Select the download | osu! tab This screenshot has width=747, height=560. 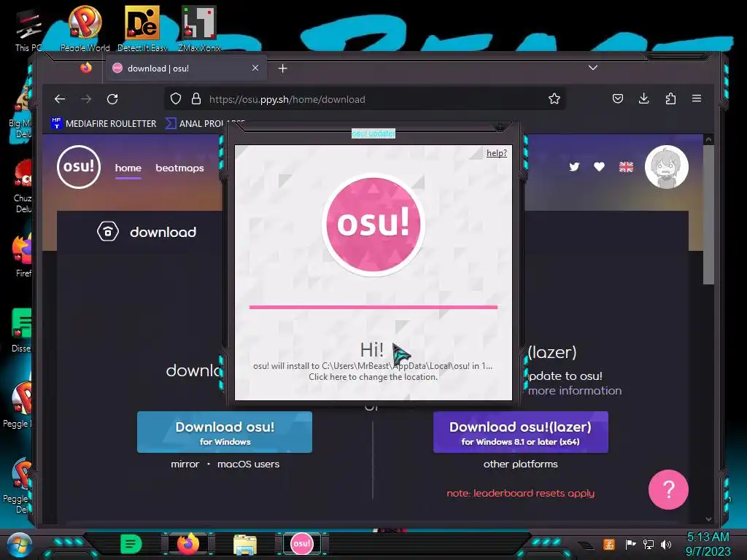186,68
